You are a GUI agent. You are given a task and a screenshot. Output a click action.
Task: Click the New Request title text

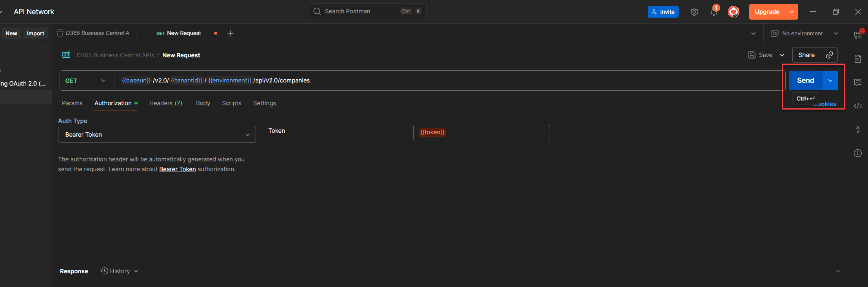pos(181,55)
